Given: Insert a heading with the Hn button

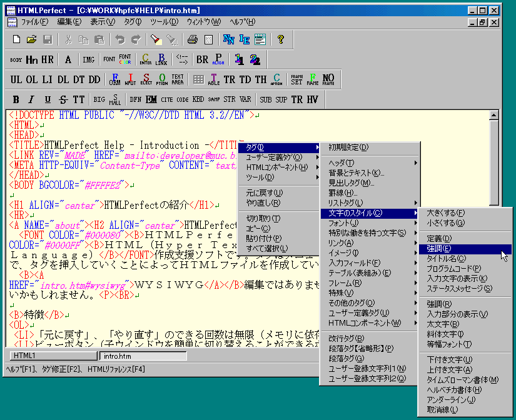Looking at the screenshot, I should click(32, 59).
